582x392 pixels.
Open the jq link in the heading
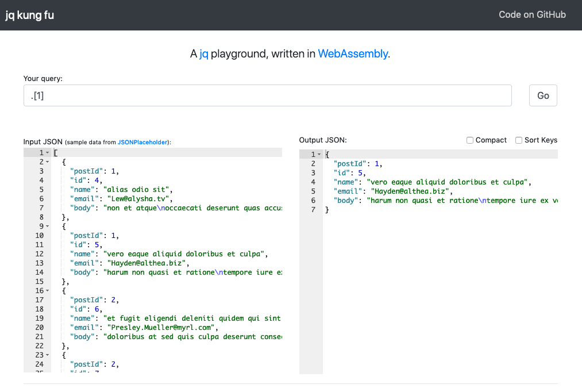tap(204, 54)
